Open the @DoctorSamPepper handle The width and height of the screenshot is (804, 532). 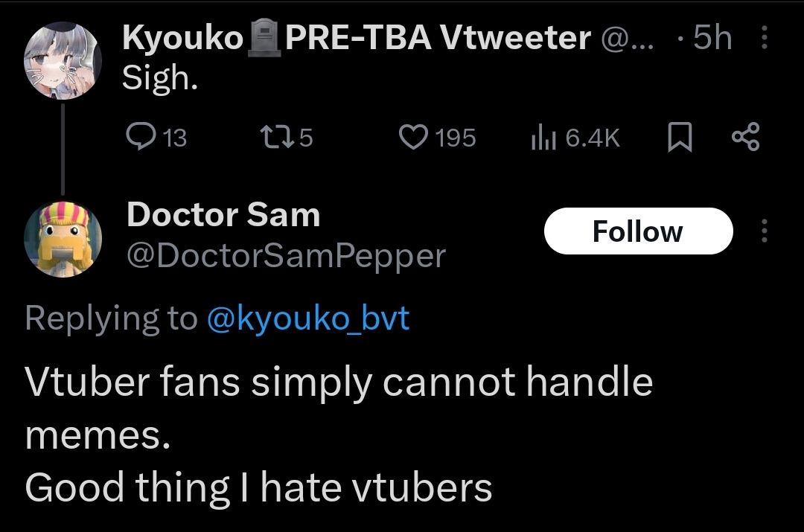coord(286,255)
